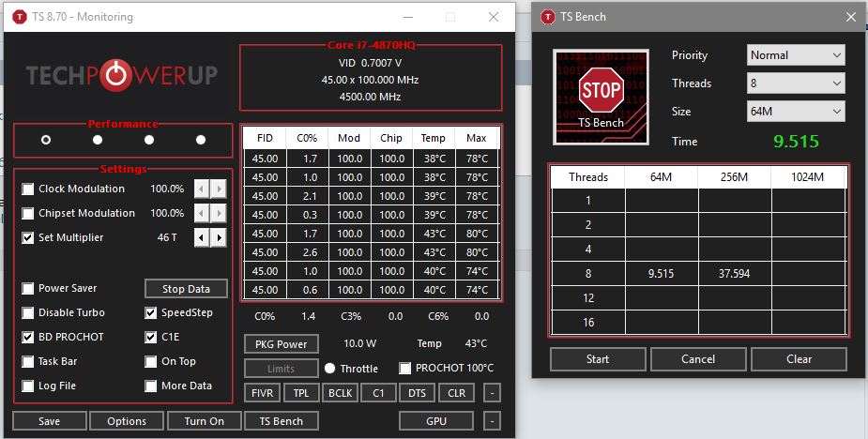The width and height of the screenshot is (868, 439).
Task: Open the Size dropdown in TS Bench
Action: pos(796,112)
